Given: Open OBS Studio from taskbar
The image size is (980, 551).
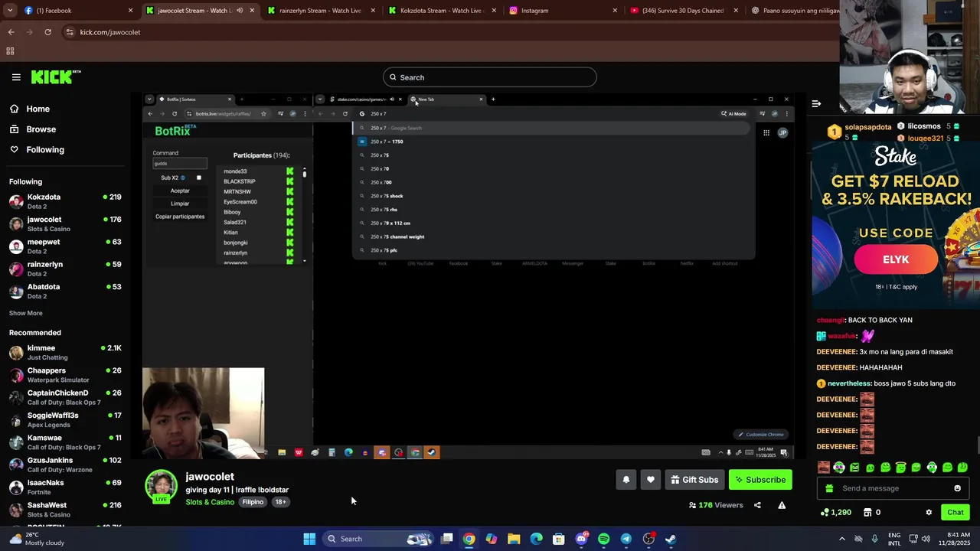Looking at the screenshot, I should [x=648, y=539].
